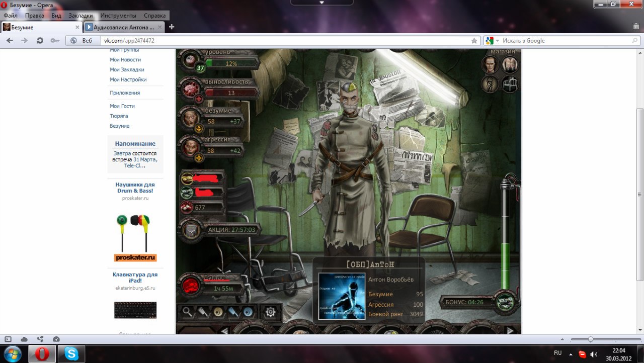This screenshot has height=363, width=644.
Task: Open Opera Link cloud icon
Action: [x=24, y=339]
